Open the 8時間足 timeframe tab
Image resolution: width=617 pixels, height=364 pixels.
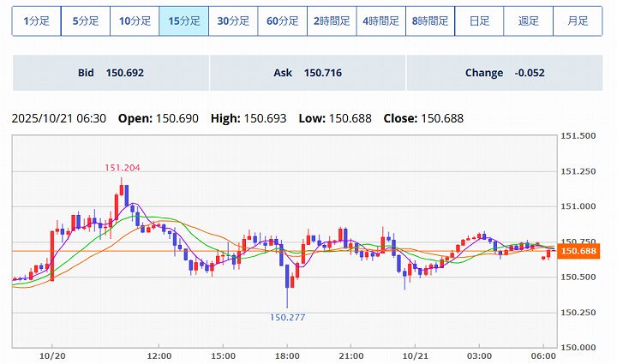[x=429, y=21]
